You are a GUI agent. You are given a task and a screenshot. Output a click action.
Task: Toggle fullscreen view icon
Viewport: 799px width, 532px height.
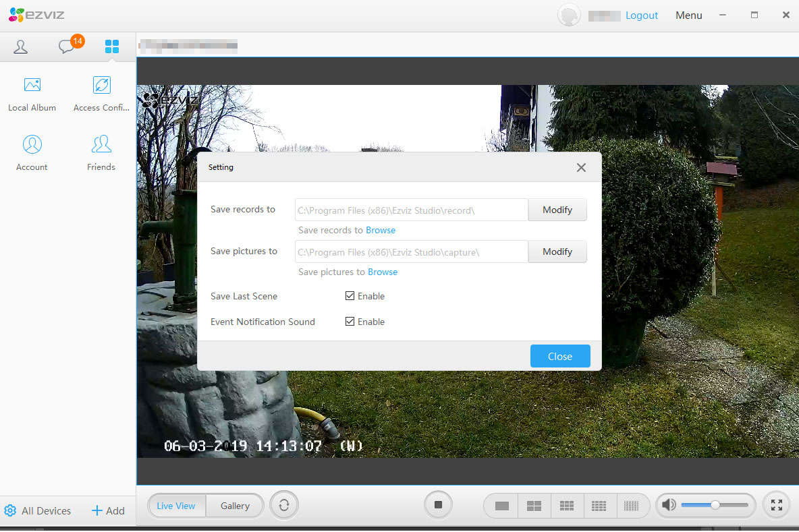[776, 505]
